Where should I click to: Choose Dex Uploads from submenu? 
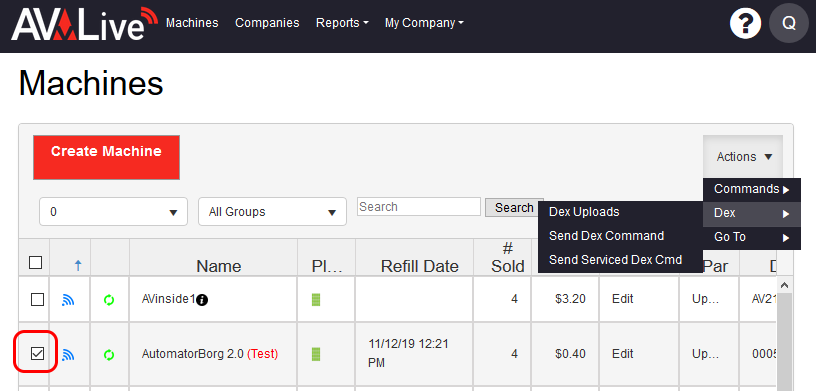point(584,212)
